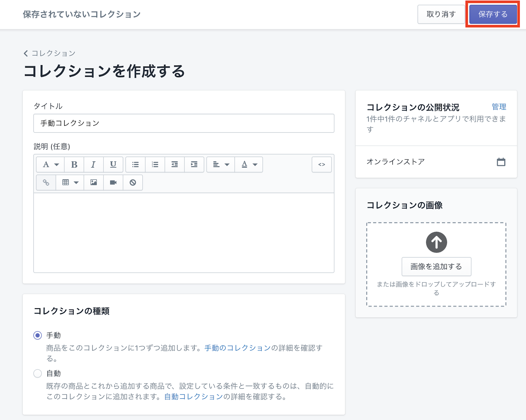Click the Insert video icon
Viewport: 526px width, 420px height.
tap(113, 182)
